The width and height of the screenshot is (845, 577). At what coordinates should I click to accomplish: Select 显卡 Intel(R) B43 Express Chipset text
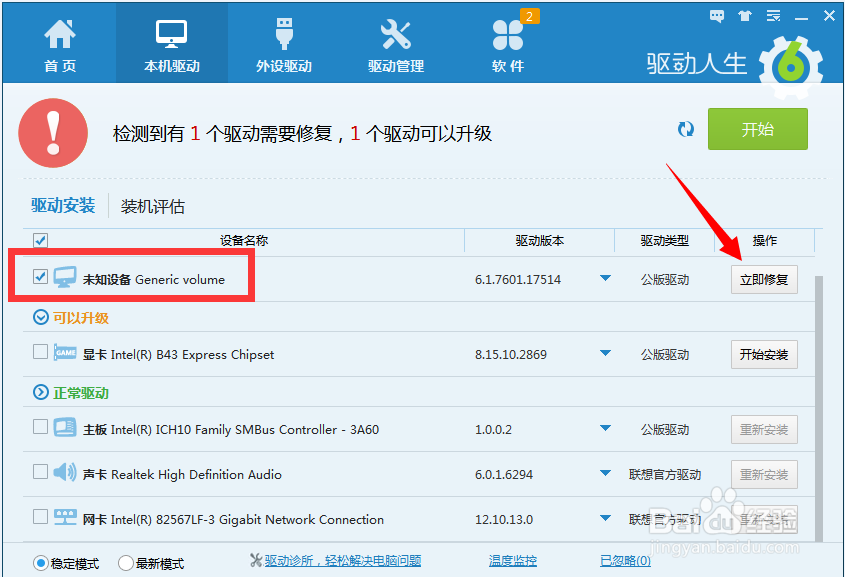point(178,354)
